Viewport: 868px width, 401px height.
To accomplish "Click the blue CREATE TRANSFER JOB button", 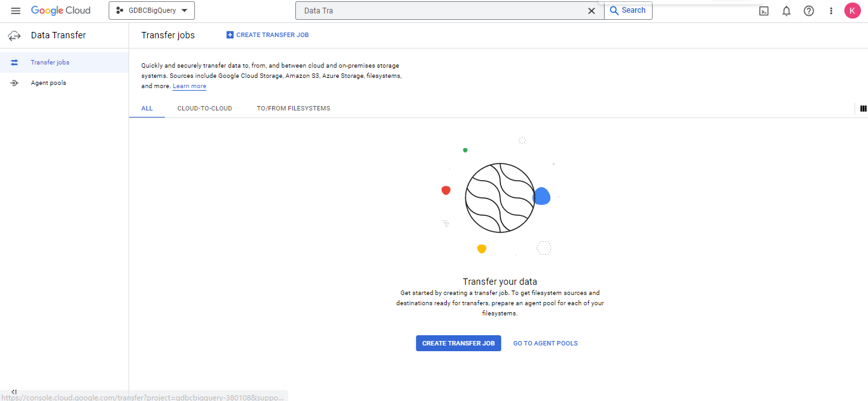I will tap(458, 344).
